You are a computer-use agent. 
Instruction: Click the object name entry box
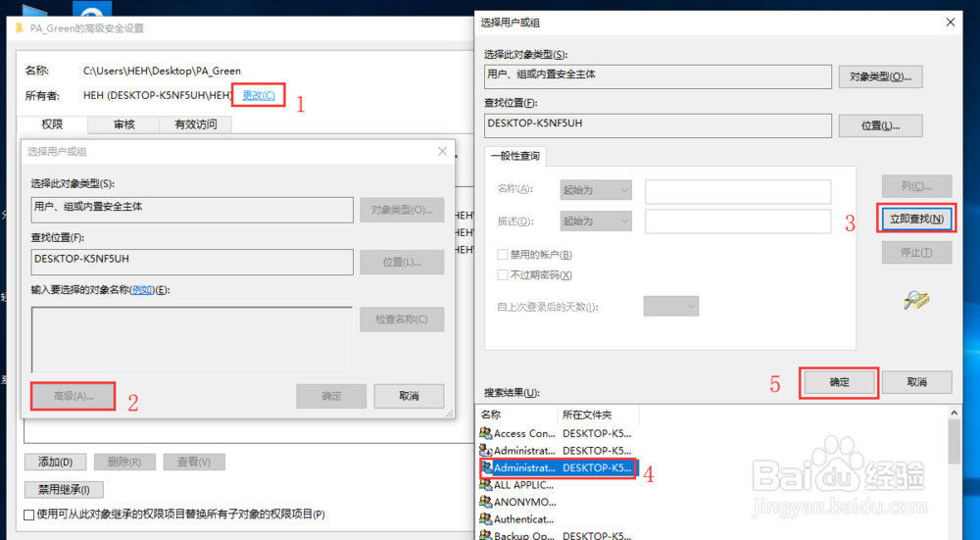[192, 339]
